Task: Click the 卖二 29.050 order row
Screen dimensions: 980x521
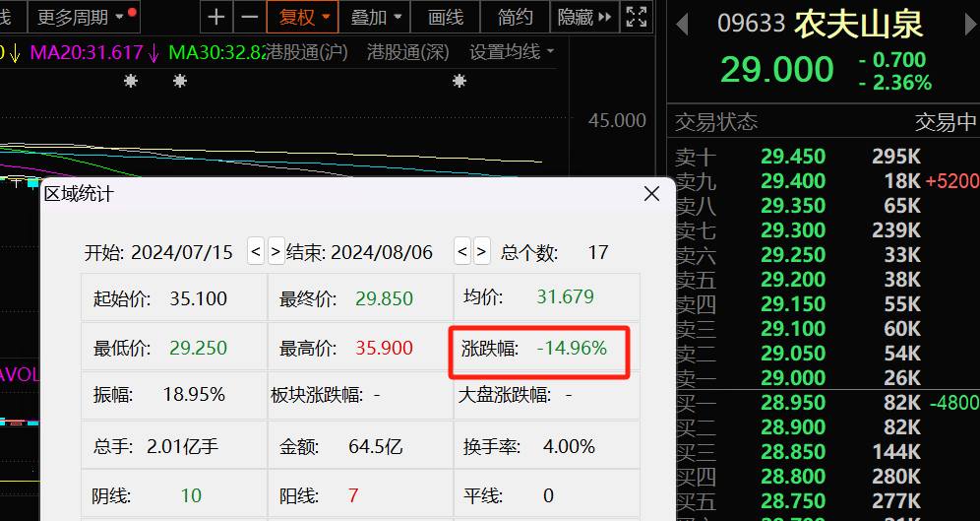Action: (x=827, y=354)
